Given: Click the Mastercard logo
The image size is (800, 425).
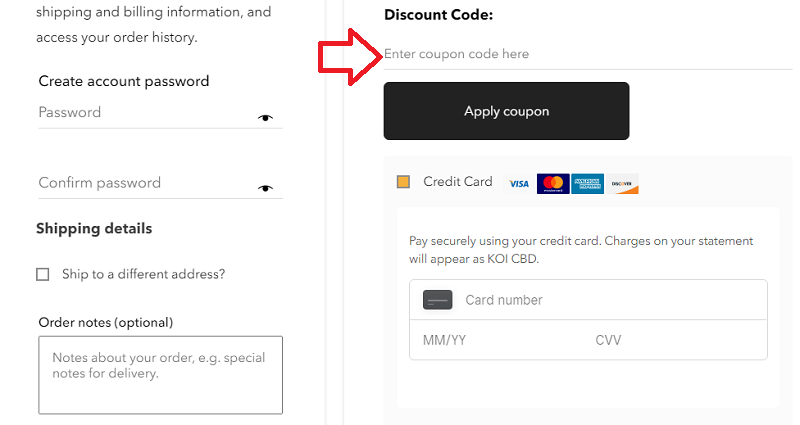Looking at the screenshot, I should [553, 184].
